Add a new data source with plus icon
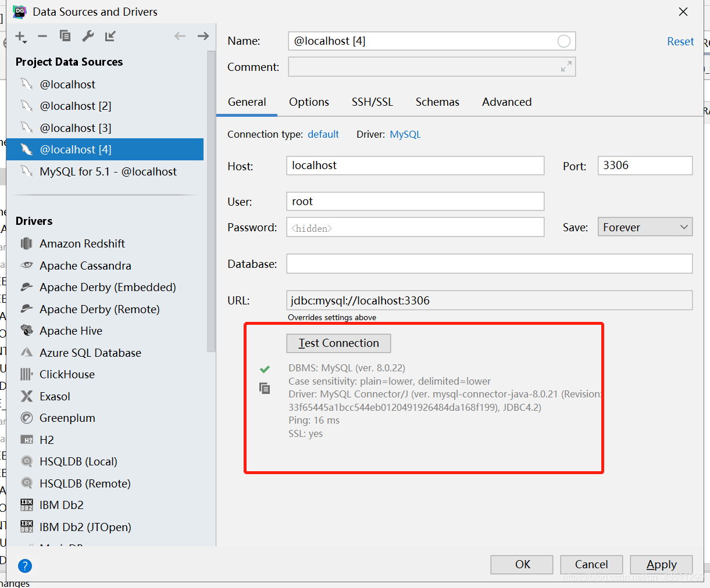 click(x=20, y=37)
